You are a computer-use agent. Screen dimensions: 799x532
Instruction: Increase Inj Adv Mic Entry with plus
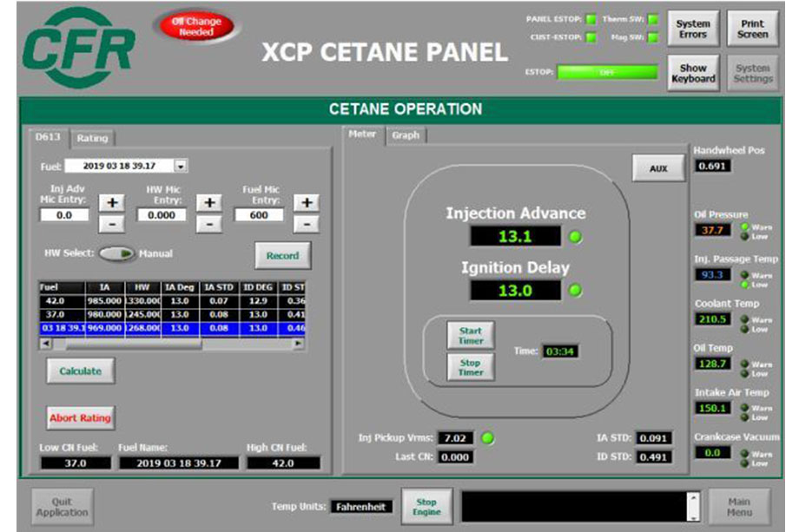114,202
